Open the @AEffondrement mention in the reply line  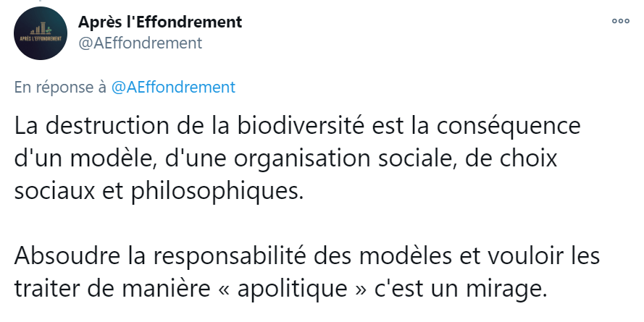[x=173, y=88]
